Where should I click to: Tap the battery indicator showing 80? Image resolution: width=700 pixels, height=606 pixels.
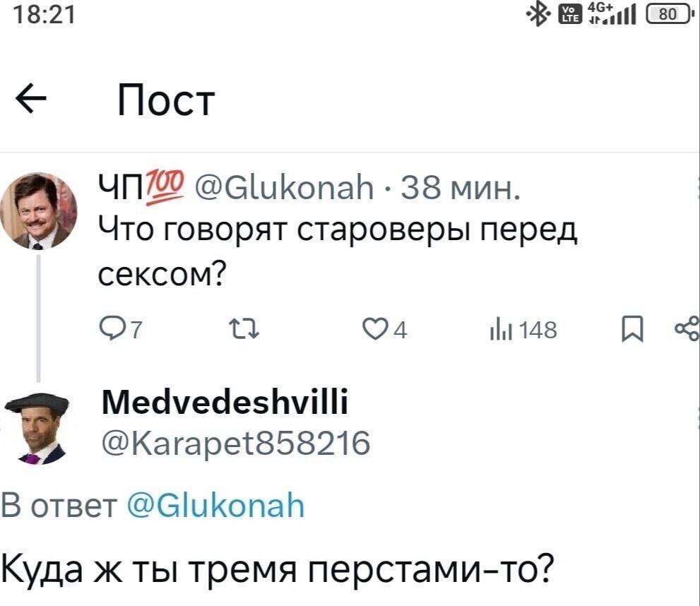[x=669, y=13]
